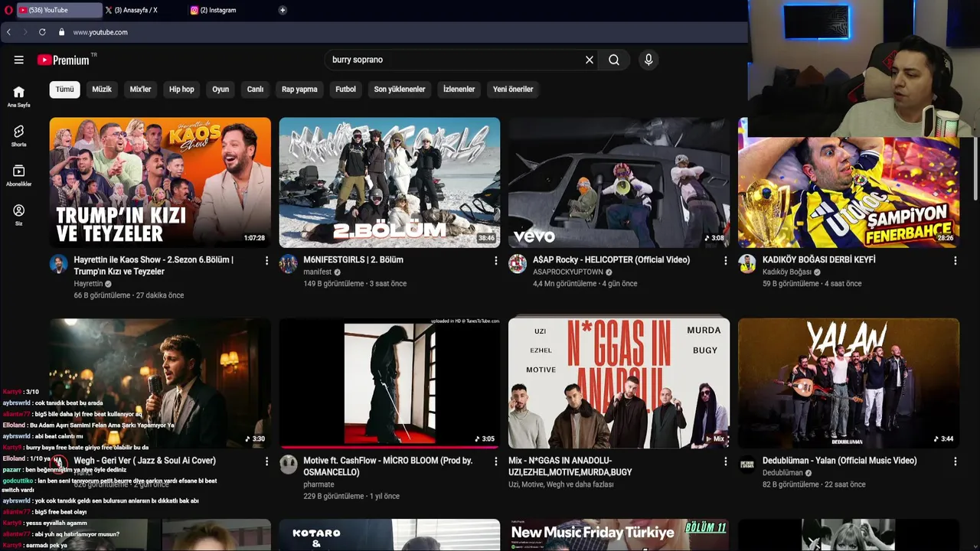Image resolution: width=980 pixels, height=551 pixels.
Task: Visit the ASAPROCKYUPTOWN channel name link
Action: [x=568, y=272]
